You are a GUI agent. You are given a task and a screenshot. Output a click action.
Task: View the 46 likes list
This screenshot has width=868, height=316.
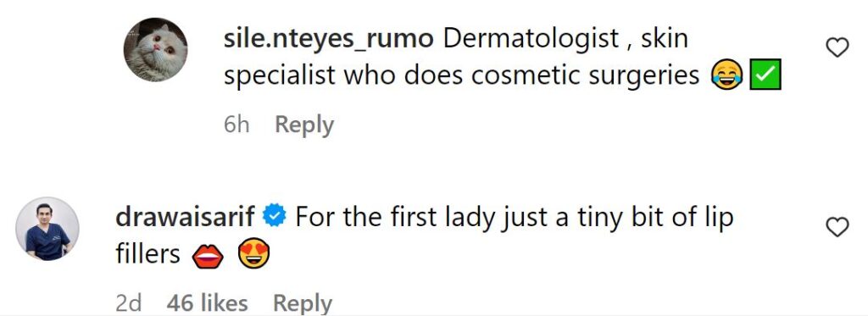(x=207, y=302)
